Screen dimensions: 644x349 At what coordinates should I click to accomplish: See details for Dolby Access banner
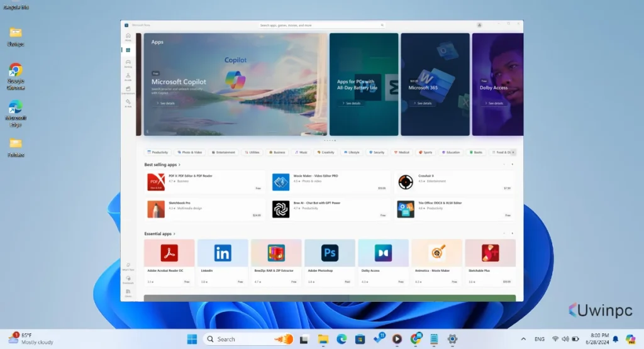pos(494,104)
